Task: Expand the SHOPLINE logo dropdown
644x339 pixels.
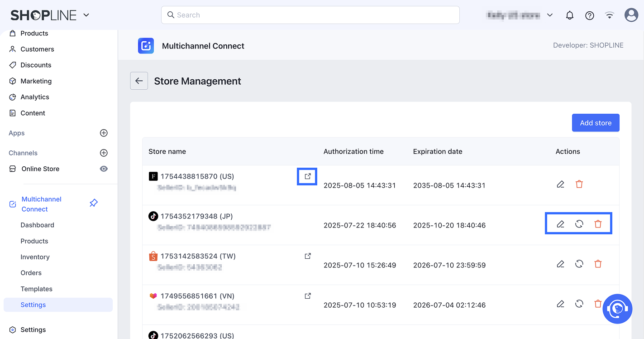Action: tap(86, 15)
